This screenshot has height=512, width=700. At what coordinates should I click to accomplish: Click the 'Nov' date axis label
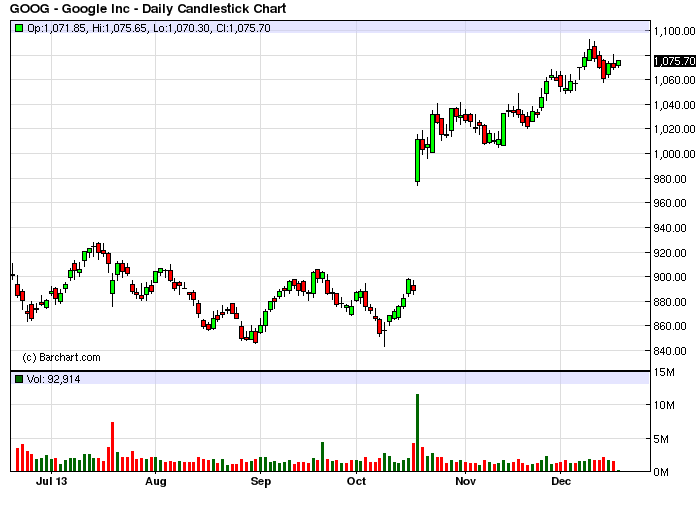[466, 482]
